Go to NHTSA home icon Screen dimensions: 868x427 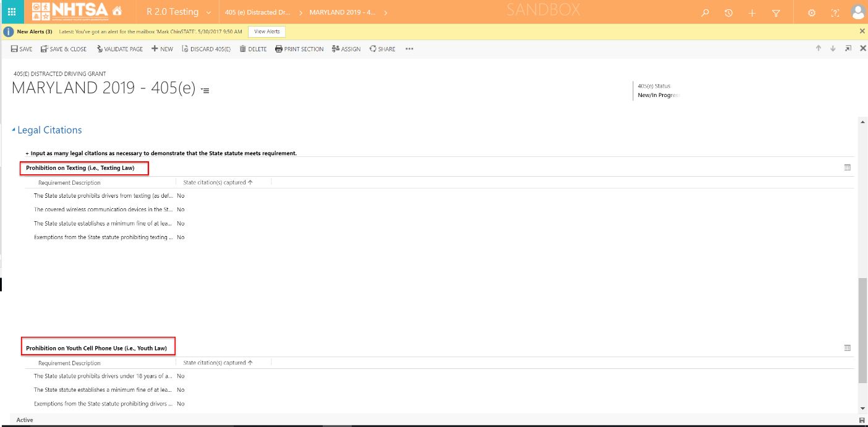pos(117,12)
